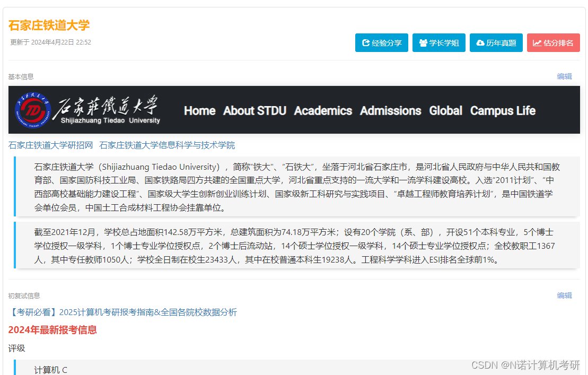Click 编辑 link beside 初复试信息

564,295
